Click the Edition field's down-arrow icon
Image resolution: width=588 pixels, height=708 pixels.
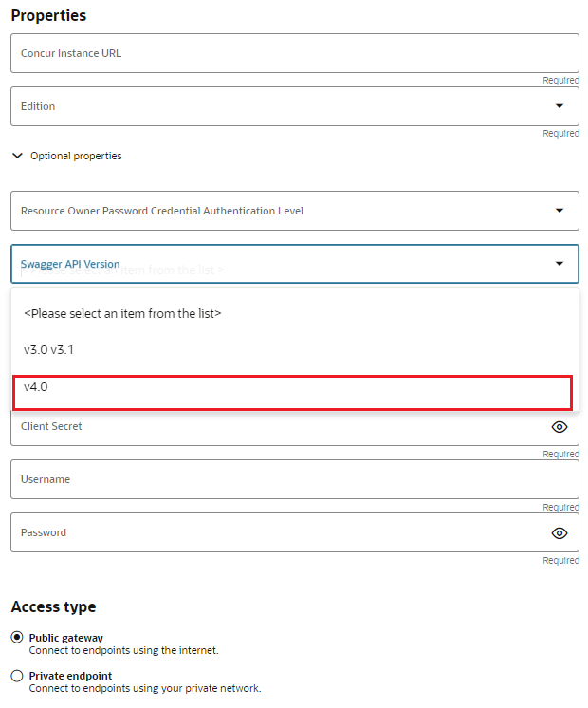click(560, 106)
